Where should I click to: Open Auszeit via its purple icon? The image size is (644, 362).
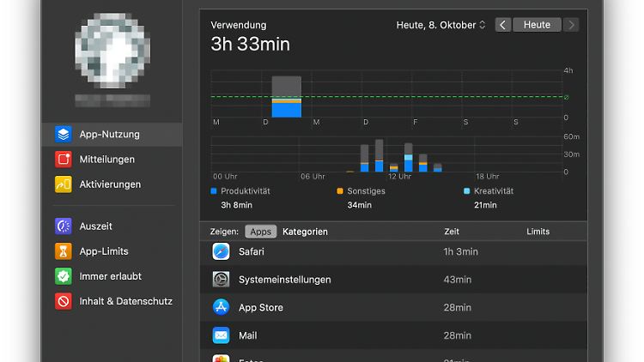tap(63, 226)
